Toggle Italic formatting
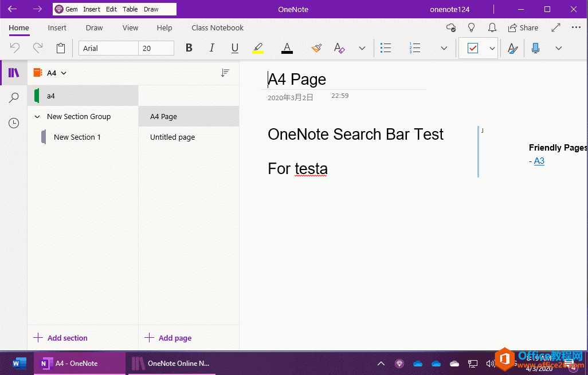This screenshot has width=588, height=375. (x=211, y=48)
